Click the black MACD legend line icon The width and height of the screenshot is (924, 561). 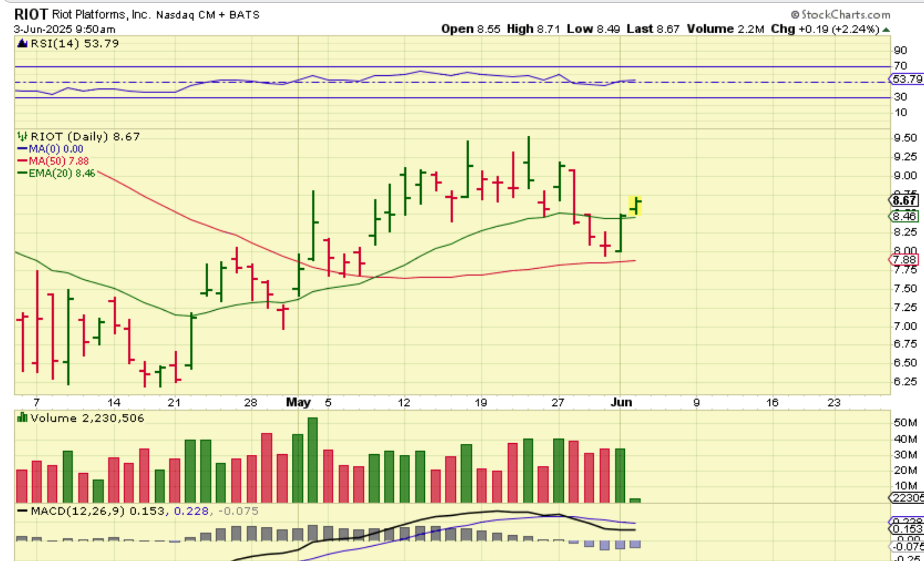tap(22, 512)
